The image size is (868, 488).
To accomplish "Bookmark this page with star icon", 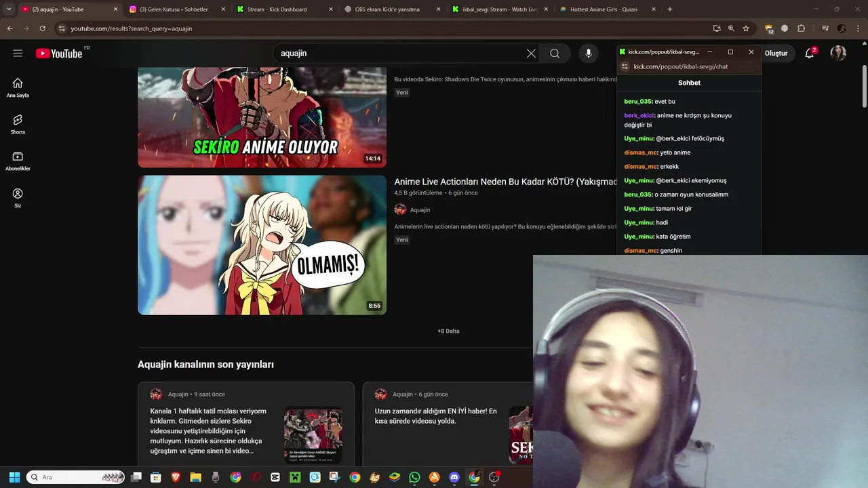I will click(x=746, y=28).
